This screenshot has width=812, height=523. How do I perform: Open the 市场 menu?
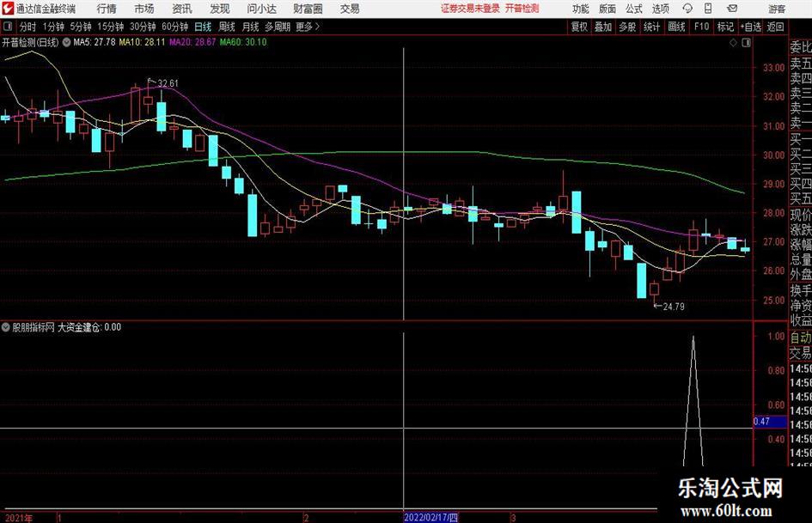tap(144, 9)
